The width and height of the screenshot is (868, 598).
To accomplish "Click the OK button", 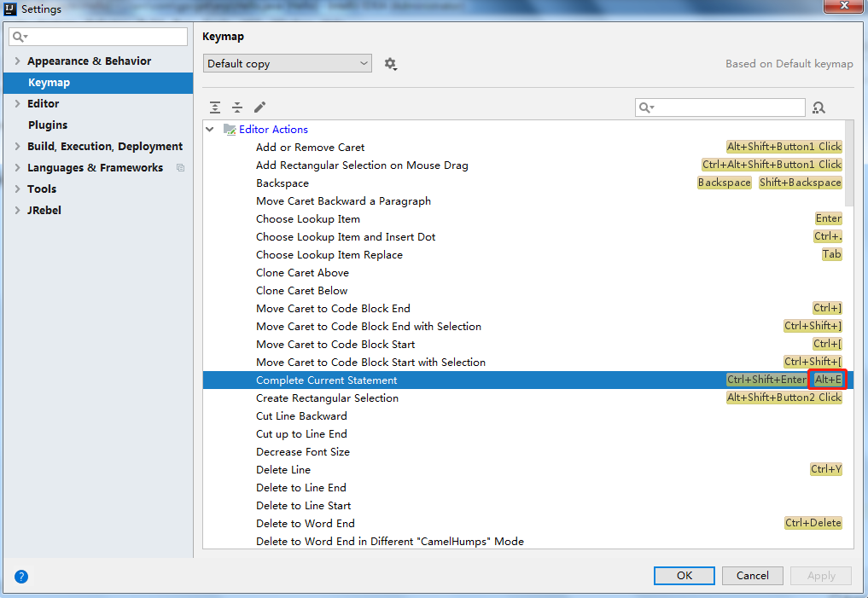I will click(684, 575).
